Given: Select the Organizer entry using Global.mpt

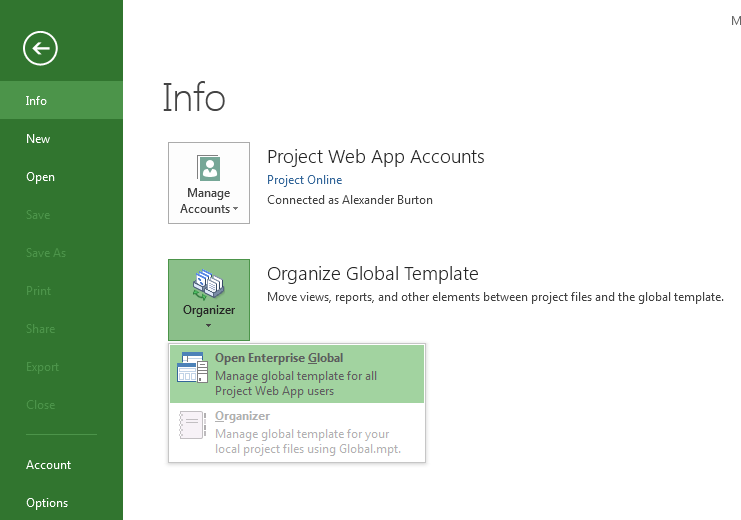Looking at the screenshot, I should [x=297, y=432].
